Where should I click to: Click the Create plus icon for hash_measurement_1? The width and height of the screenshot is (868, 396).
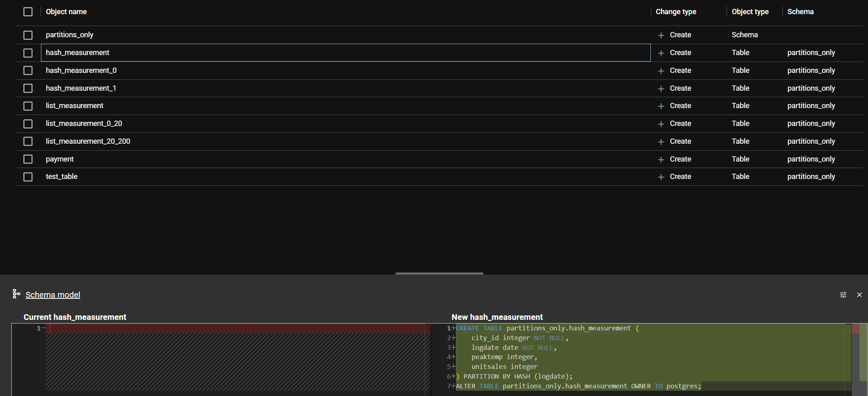coord(661,89)
